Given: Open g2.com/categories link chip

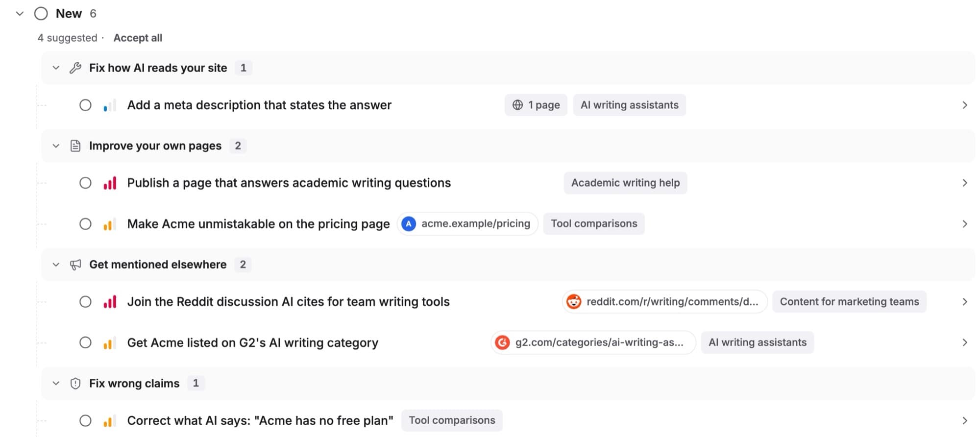Looking at the screenshot, I should tap(593, 342).
